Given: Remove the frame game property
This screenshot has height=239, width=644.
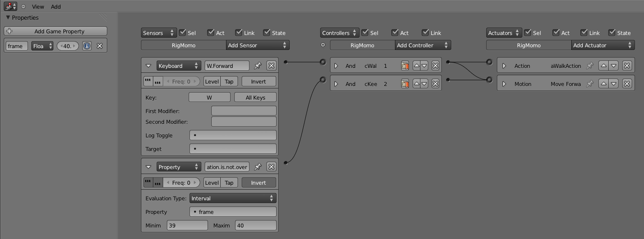Looking at the screenshot, I should tap(99, 46).
